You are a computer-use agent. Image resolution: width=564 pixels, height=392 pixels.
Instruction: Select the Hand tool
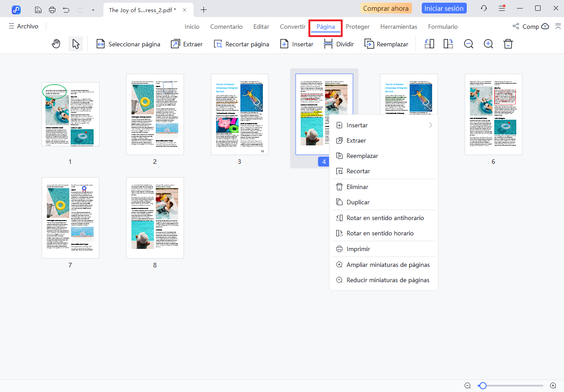[x=56, y=44]
